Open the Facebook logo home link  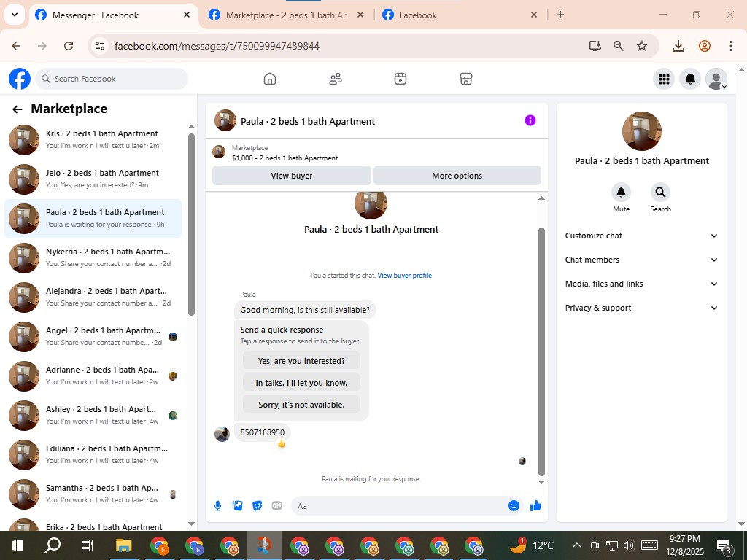pyautogui.click(x=20, y=79)
